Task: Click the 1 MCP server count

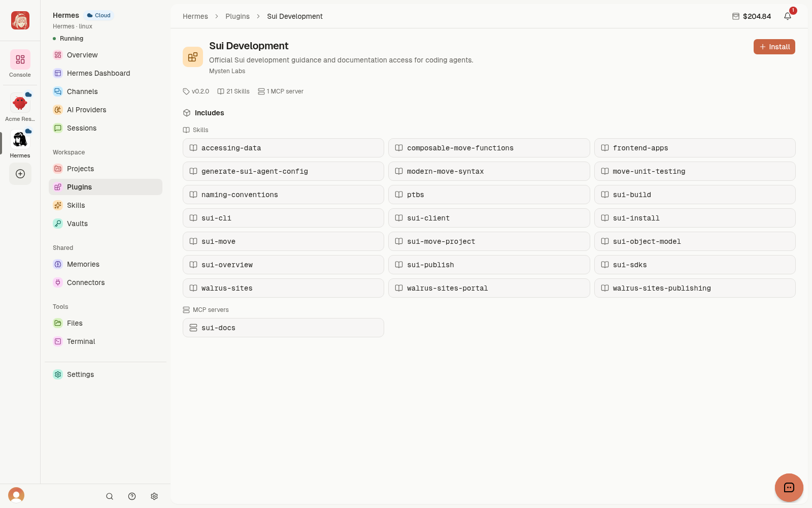Action: coord(281,91)
